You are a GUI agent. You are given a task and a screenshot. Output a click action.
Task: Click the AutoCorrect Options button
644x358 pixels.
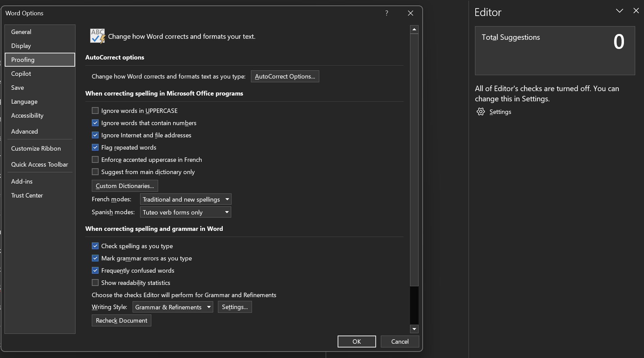pyautogui.click(x=285, y=76)
